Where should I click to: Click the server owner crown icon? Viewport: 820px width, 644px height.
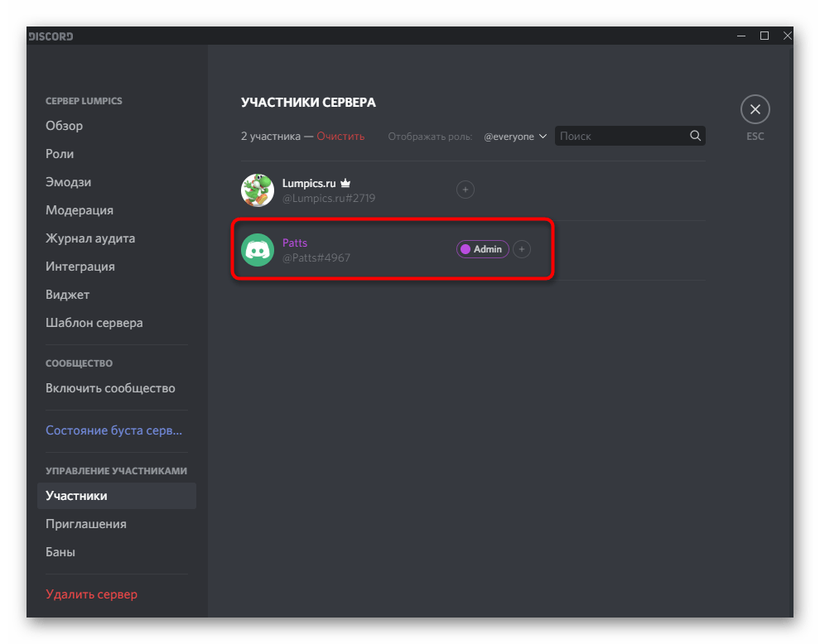[346, 183]
